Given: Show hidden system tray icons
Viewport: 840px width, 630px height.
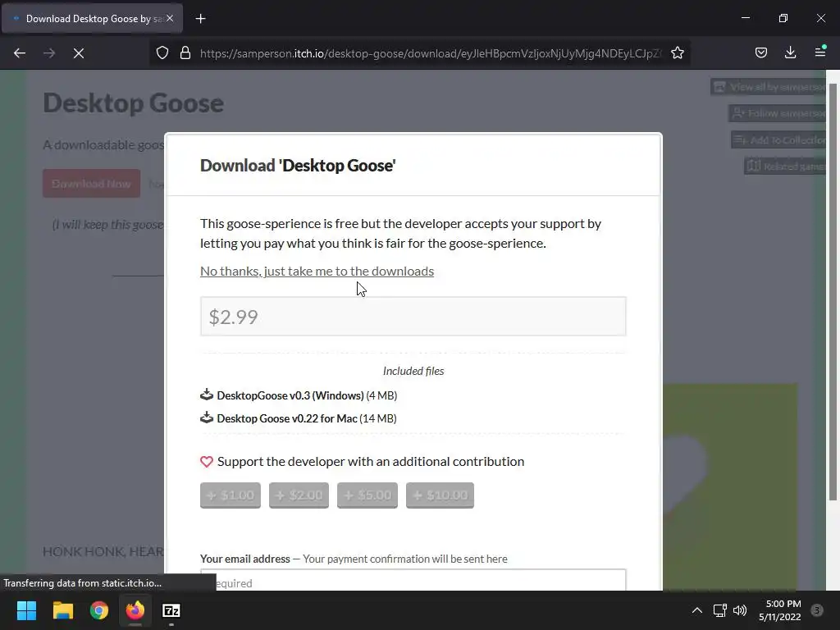Looking at the screenshot, I should tap(697, 610).
